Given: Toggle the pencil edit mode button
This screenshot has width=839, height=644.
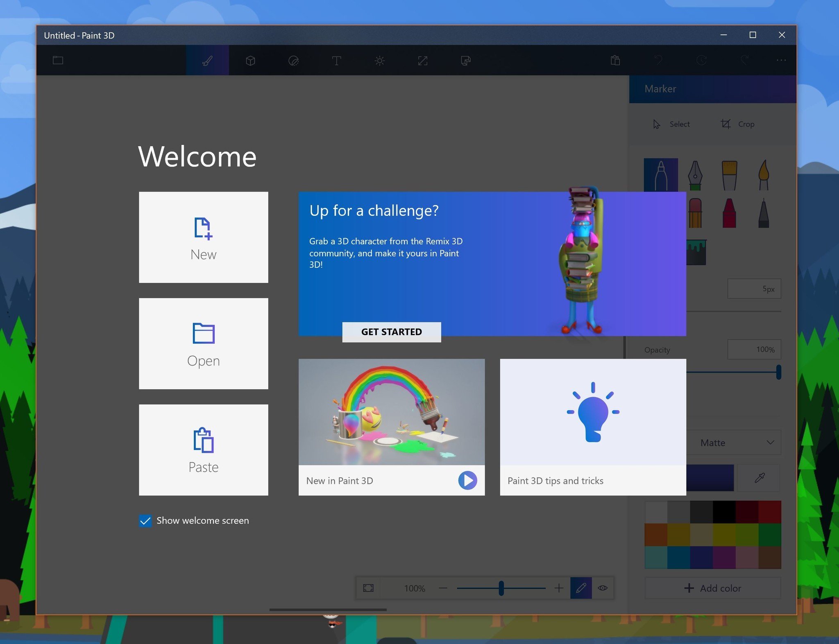Looking at the screenshot, I should [x=581, y=588].
